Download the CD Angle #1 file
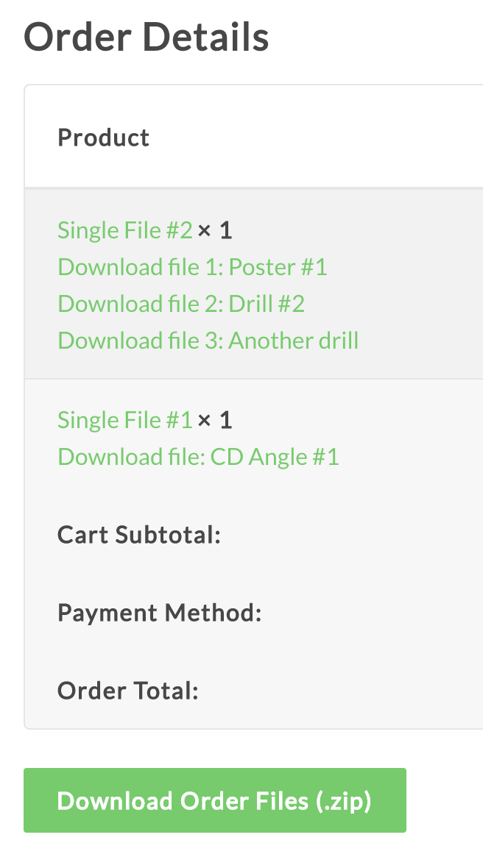The height and width of the screenshot is (868, 483). click(198, 457)
